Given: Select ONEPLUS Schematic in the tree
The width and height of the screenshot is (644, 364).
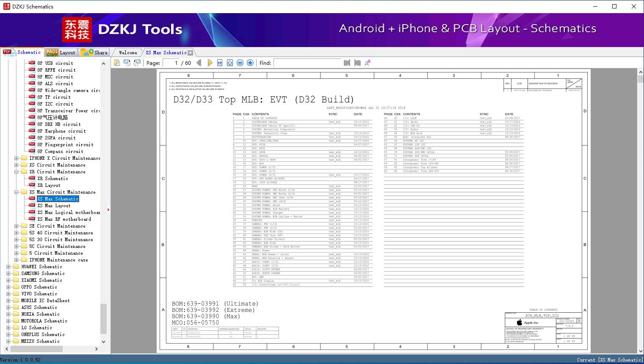Looking at the screenshot, I should [x=43, y=334].
